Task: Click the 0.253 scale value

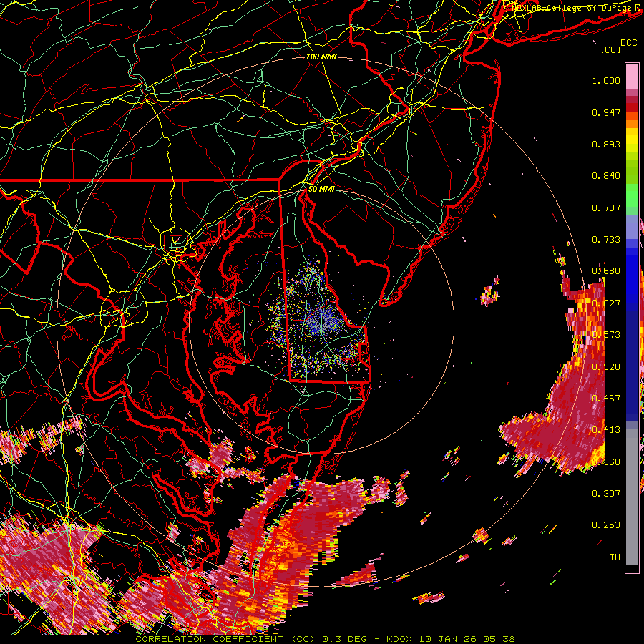Action: [x=606, y=525]
